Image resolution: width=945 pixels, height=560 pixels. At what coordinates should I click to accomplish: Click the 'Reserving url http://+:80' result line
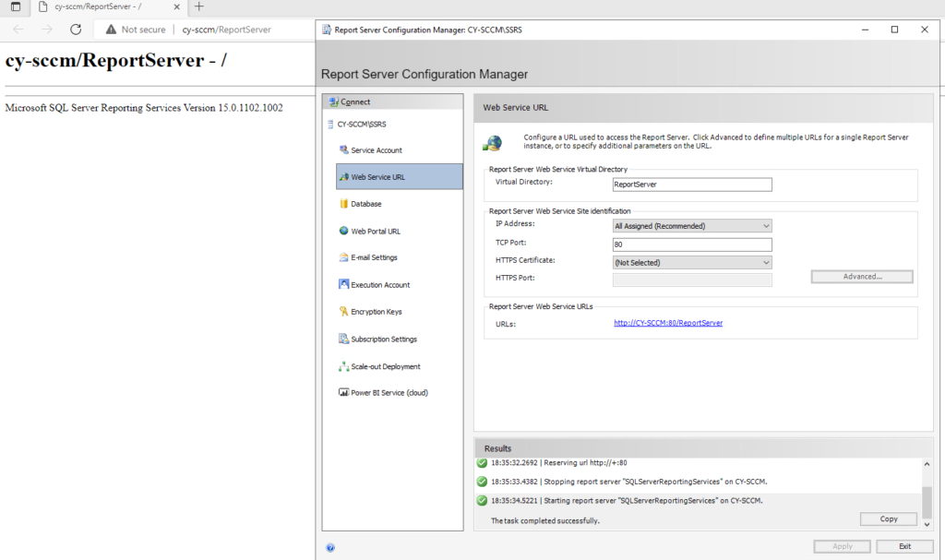(x=558, y=463)
